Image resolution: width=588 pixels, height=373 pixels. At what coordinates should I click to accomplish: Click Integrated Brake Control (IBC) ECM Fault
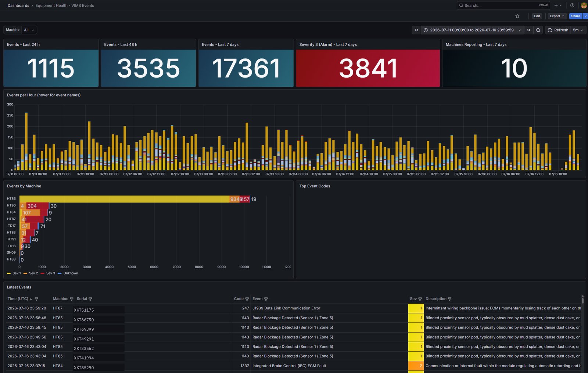pos(289,366)
